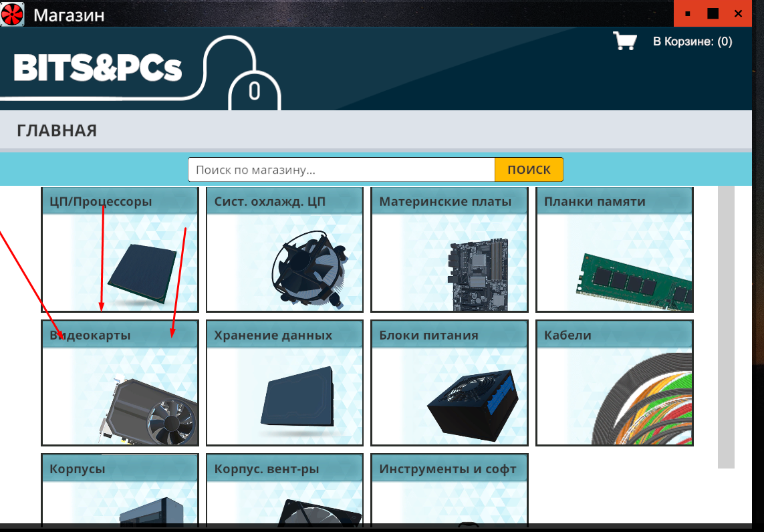The width and height of the screenshot is (764, 532).
Task: Open the Кабели category
Action: pos(614,383)
